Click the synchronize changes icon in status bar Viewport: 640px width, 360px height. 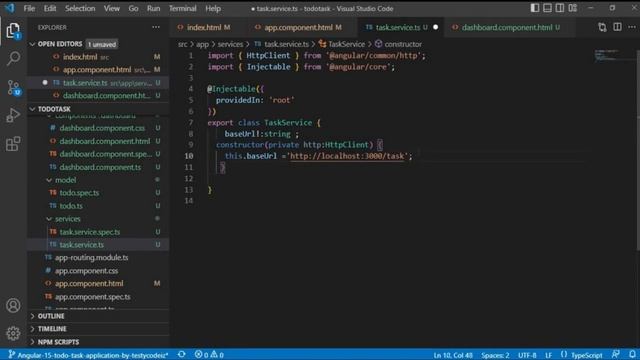pos(182,354)
